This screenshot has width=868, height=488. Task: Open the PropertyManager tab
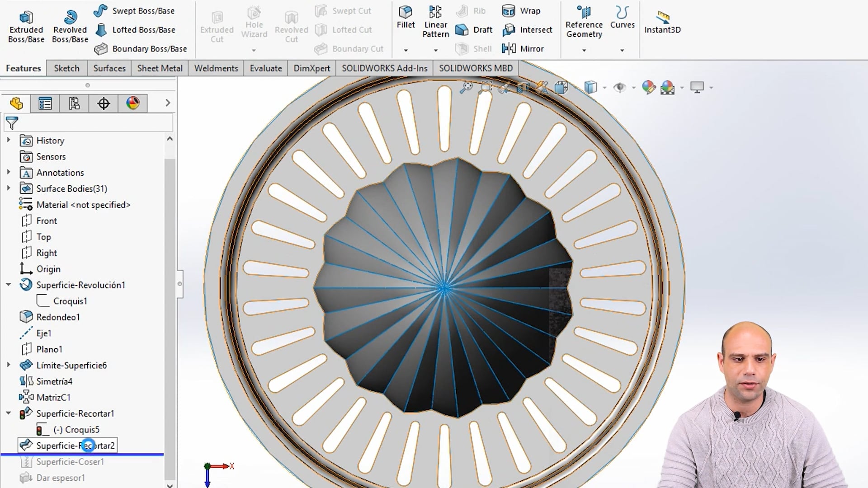45,103
